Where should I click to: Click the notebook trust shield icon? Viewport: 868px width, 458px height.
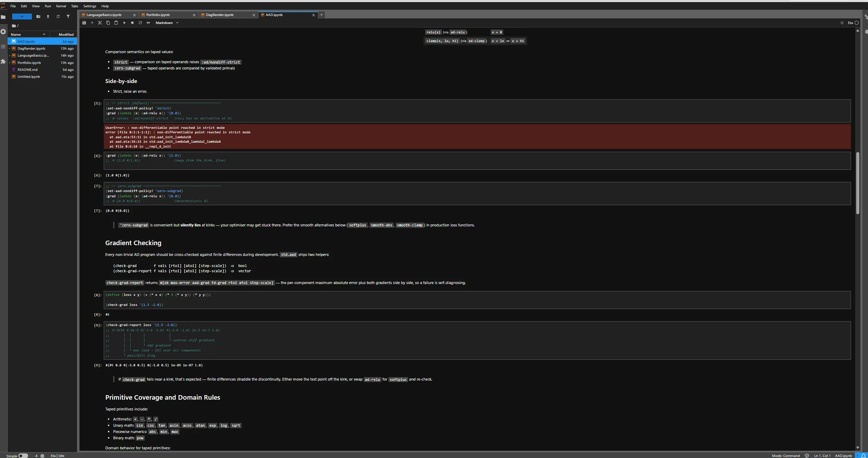[x=807, y=456]
